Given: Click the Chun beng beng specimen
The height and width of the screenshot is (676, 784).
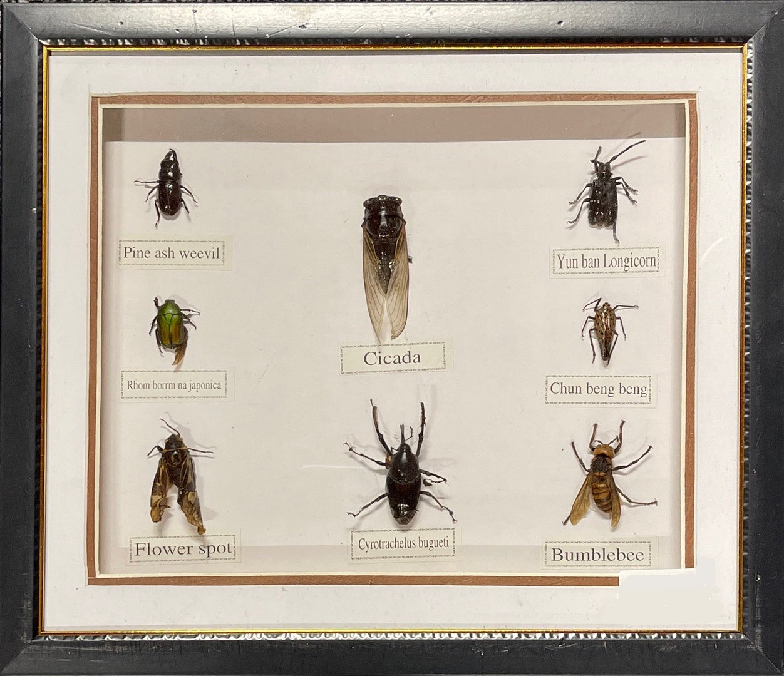Looking at the screenshot, I should point(604,329).
